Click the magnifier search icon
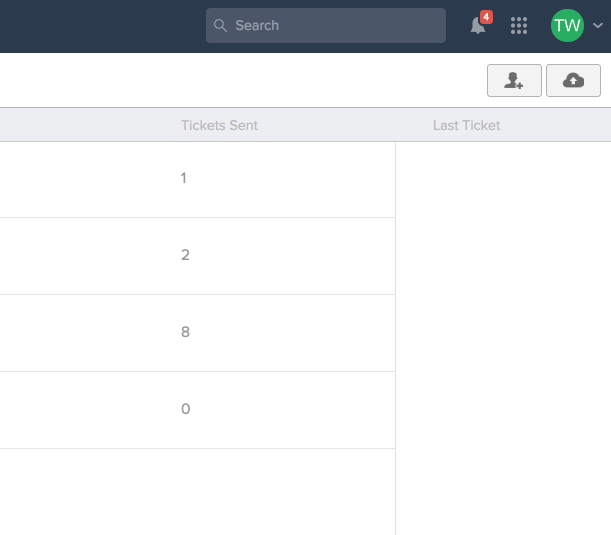This screenshot has height=535, width=611. [x=220, y=25]
